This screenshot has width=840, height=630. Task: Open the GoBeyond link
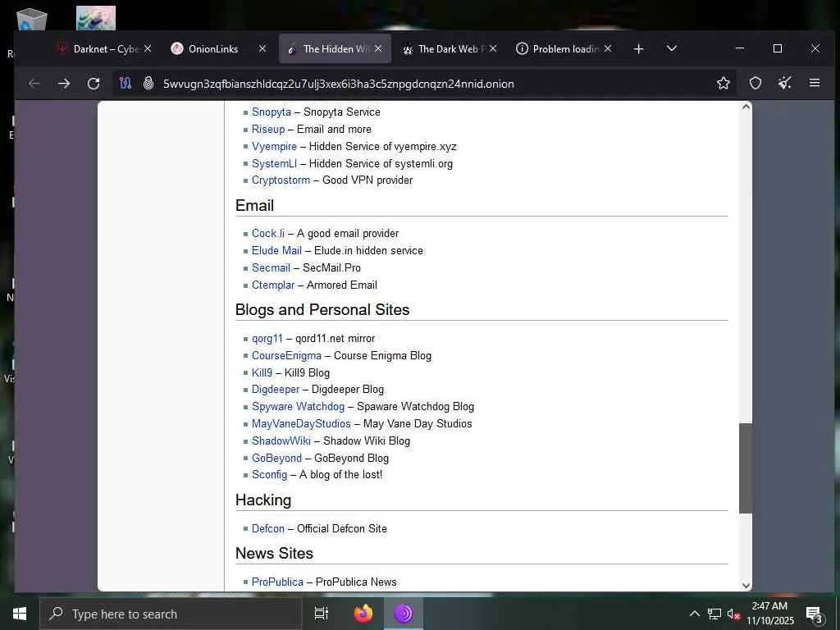[276, 458]
